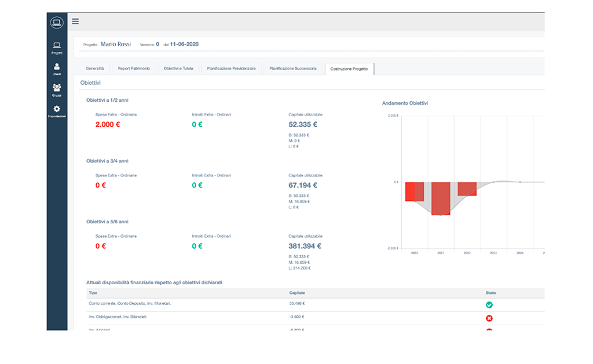Select the Costruzione Progetto tab
The image size is (593, 364).
point(349,69)
